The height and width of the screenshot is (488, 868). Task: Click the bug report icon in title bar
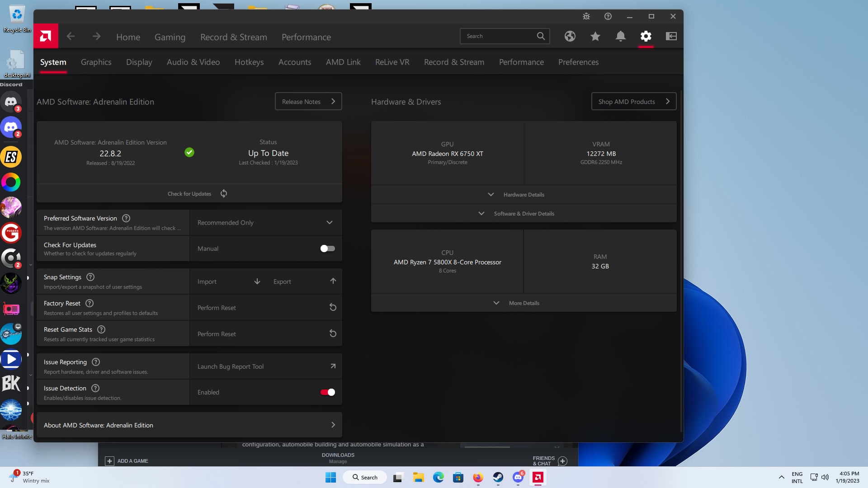(x=586, y=16)
